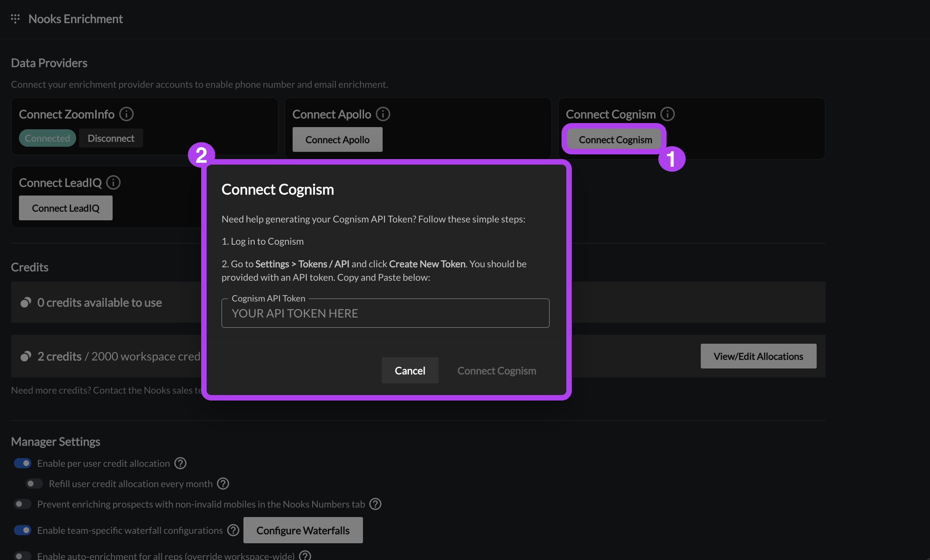Click the 'Connect LeadIQ' card title
The width and height of the screenshot is (930, 560).
60,182
